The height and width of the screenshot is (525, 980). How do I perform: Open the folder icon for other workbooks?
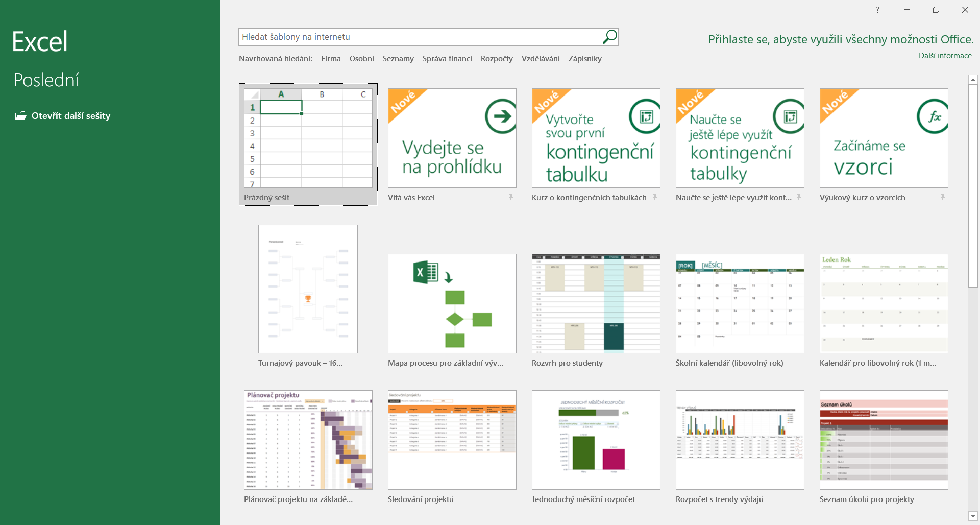[x=20, y=116]
